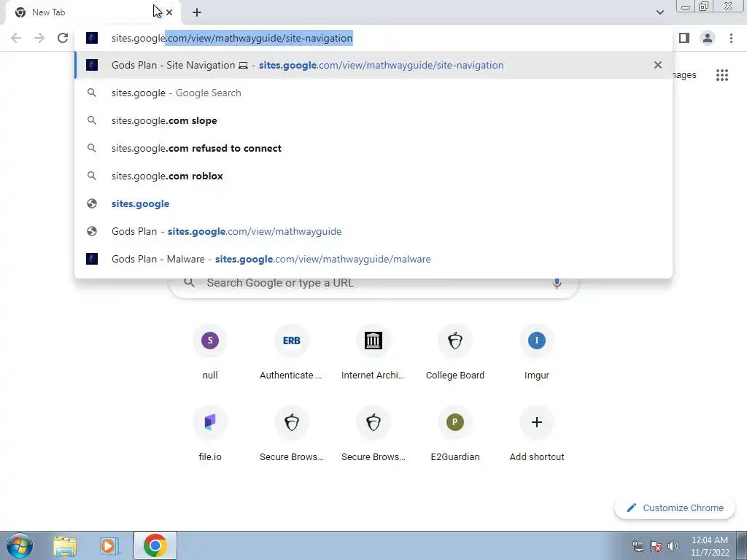This screenshot has width=747, height=560.
Task: Open Chrome three-dot menu
Action: 731,38
